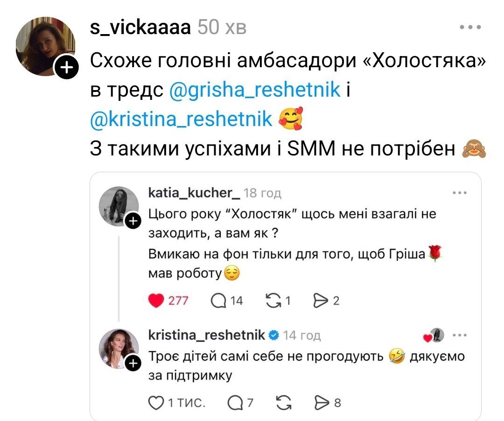Follow kristina_reshetnik via plus badge
The width and height of the screenshot is (504, 421).
click(133, 363)
